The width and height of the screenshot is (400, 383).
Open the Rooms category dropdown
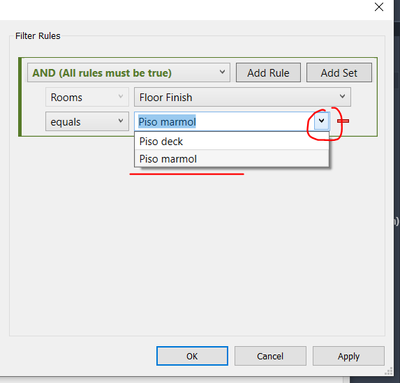[87, 97]
